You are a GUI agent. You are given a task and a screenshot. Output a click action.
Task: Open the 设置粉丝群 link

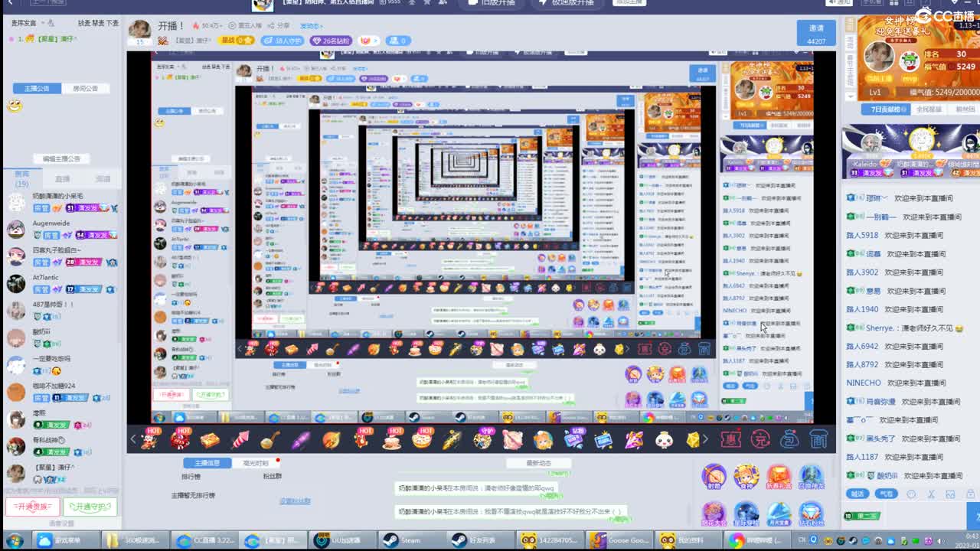coord(295,501)
